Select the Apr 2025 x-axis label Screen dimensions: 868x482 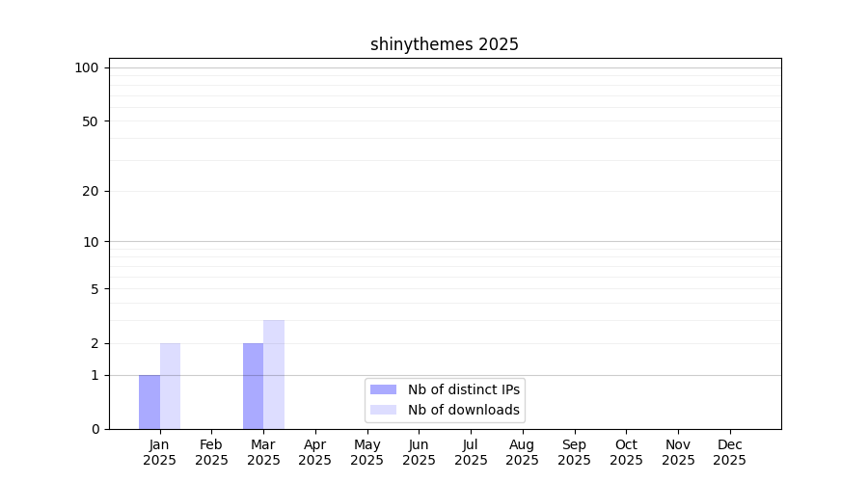pyautogui.click(x=315, y=452)
